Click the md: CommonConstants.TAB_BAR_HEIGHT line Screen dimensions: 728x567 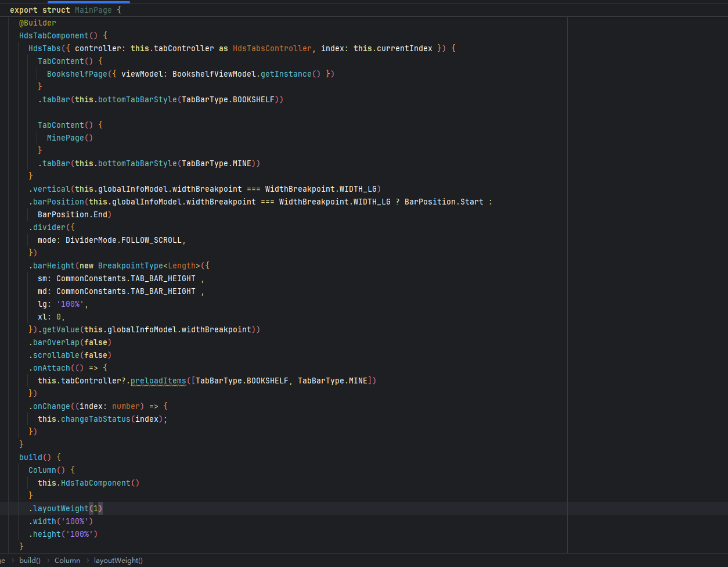click(x=121, y=291)
